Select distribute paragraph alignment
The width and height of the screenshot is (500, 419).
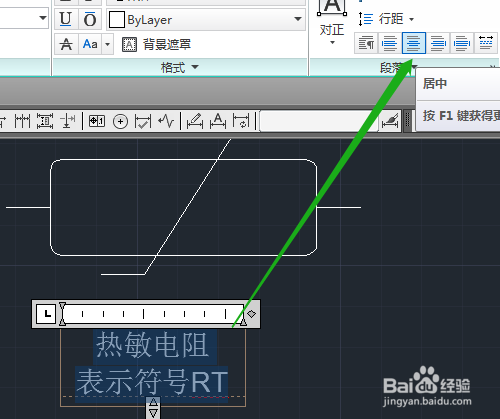(x=486, y=43)
